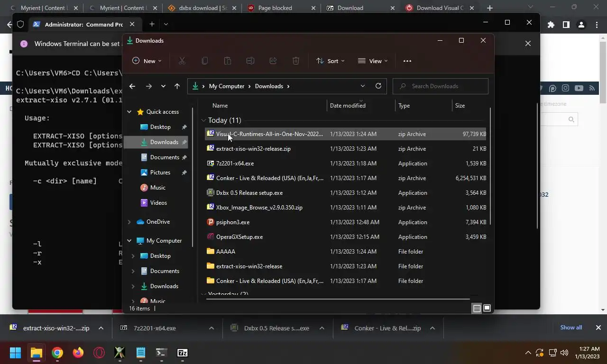Open the Windows Start menu
This screenshot has width=607, height=364.
coord(15,353)
